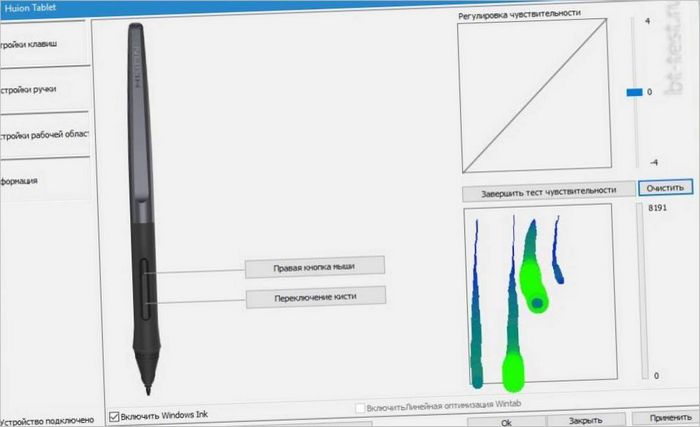Click 'Устройство подключено' status text
Image resolution: width=700 pixels, height=427 pixels.
tap(47, 421)
